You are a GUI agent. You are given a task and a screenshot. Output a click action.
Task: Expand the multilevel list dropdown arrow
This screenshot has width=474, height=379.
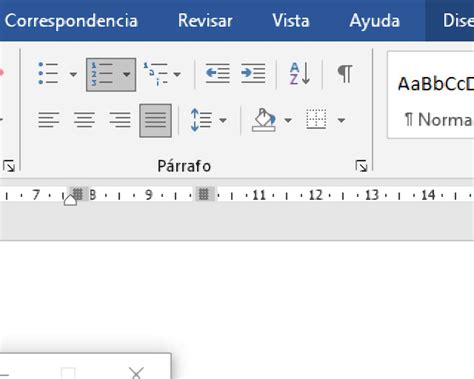tap(177, 74)
